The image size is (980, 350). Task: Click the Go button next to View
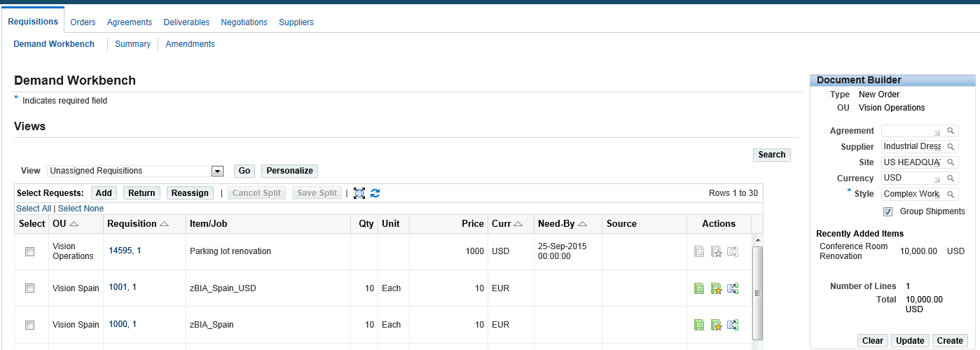tap(244, 171)
